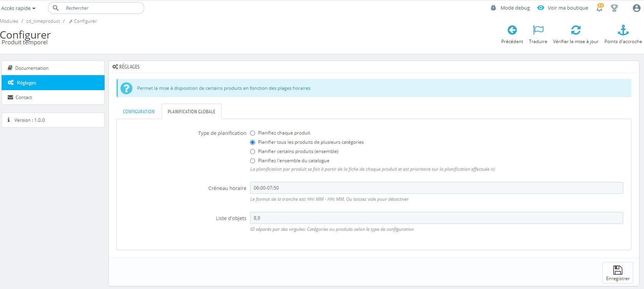
Task: Click the tranche format help text
Action: (x=329, y=199)
